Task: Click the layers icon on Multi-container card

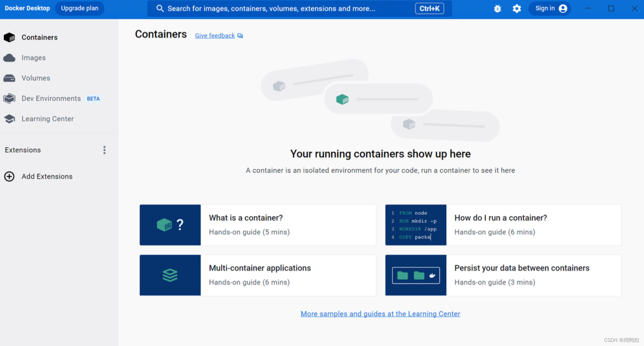Action: [170, 275]
